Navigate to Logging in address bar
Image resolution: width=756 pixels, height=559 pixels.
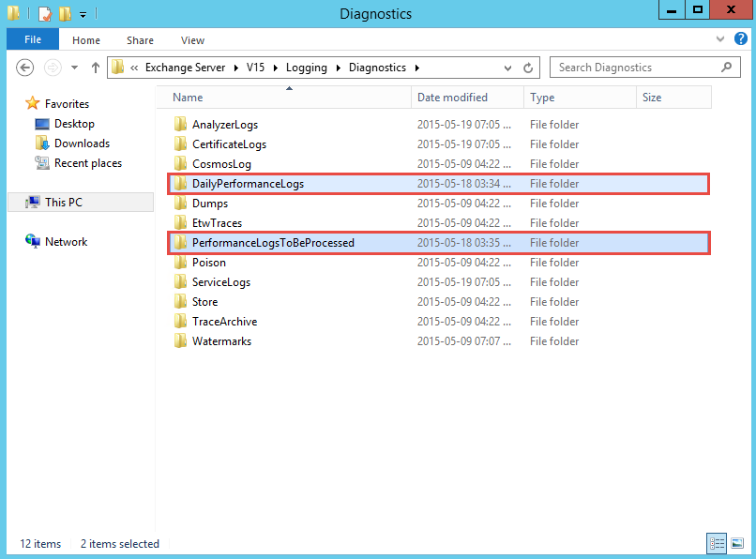click(x=307, y=68)
